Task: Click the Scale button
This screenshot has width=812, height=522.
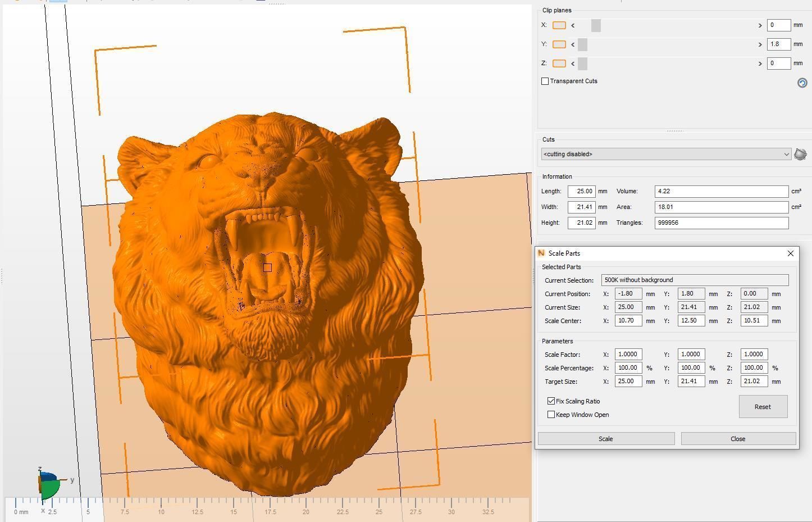Action: click(x=606, y=439)
